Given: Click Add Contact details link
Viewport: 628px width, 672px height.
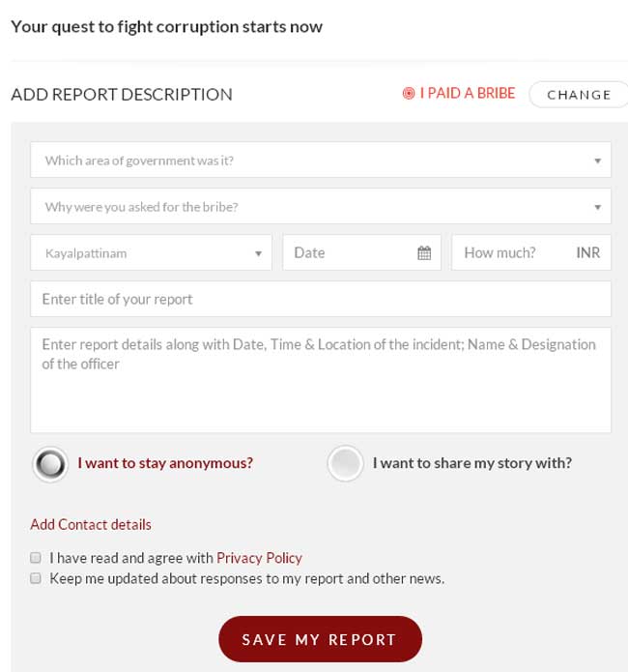Looking at the screenshot, I should (91, 525).
